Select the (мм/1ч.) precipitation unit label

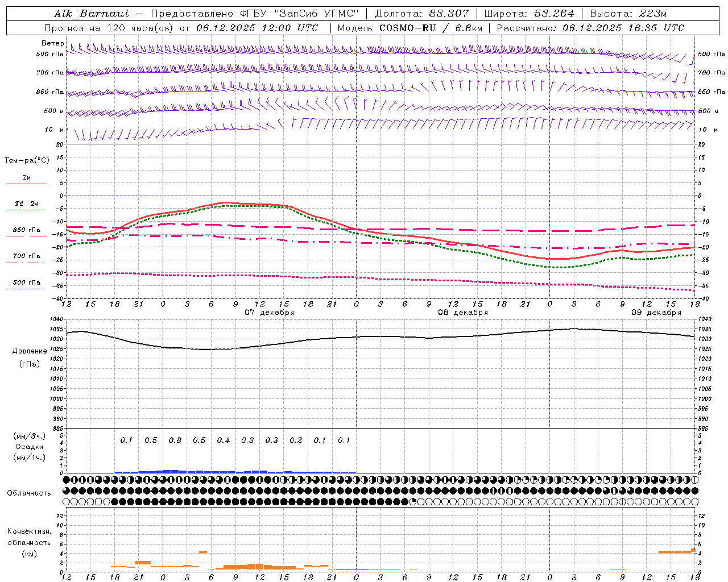point(30,458)
